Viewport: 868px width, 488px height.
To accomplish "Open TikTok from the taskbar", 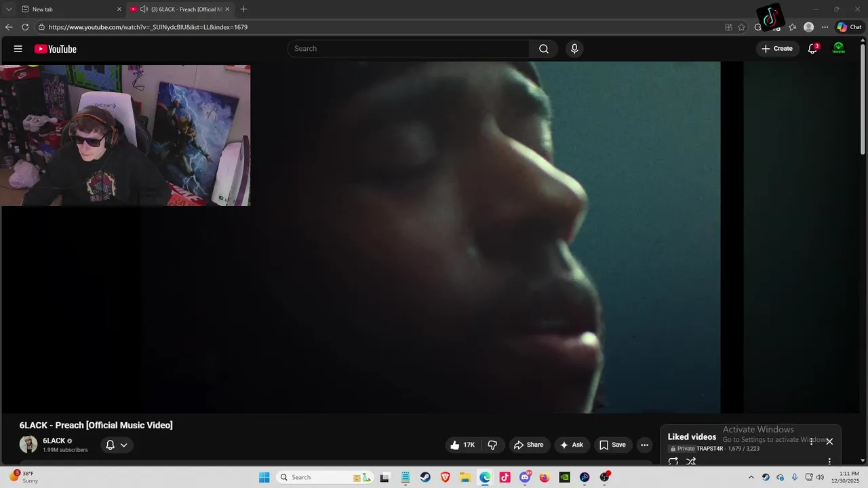I will pos(505,477).
